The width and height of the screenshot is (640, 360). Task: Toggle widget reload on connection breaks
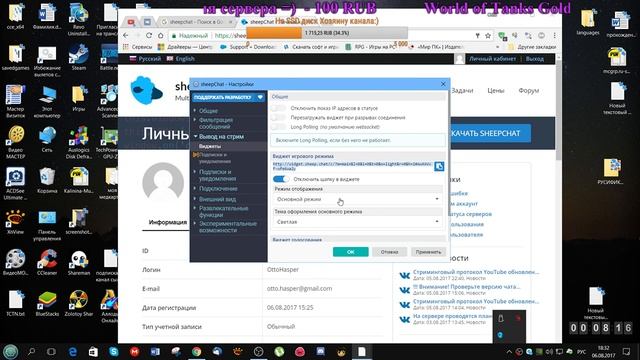278,118
